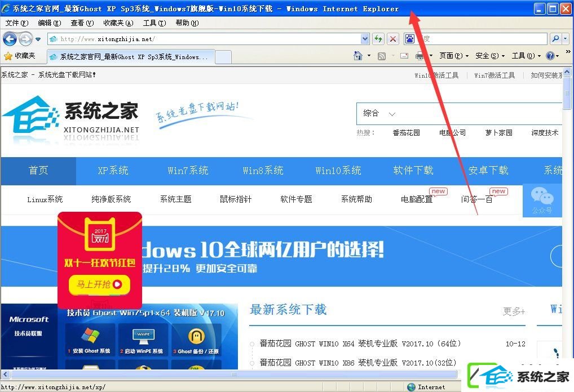Viewport: 574px width, 392px height.
Task: Open Favorites via the star 收藏夹 button
Action: [x=20, y=56]
